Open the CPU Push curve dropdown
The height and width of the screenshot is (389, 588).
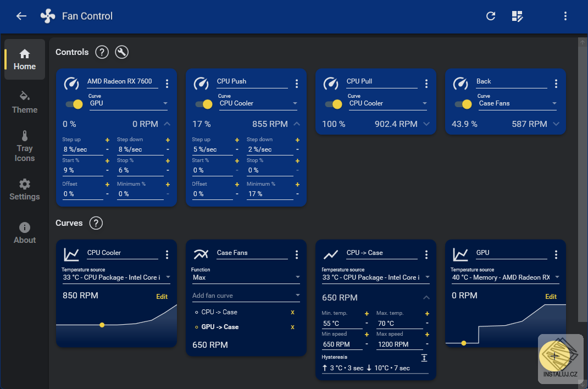pyautogui.click(x=258, y=103)
